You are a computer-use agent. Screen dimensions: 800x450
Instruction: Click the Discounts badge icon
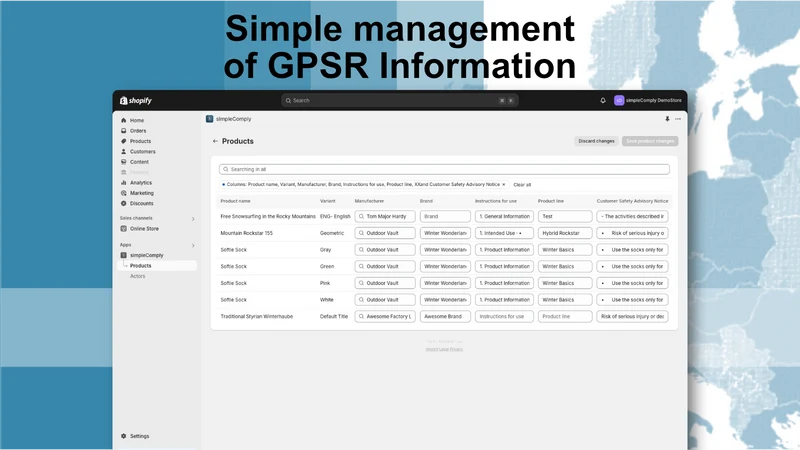coord(123,203)
